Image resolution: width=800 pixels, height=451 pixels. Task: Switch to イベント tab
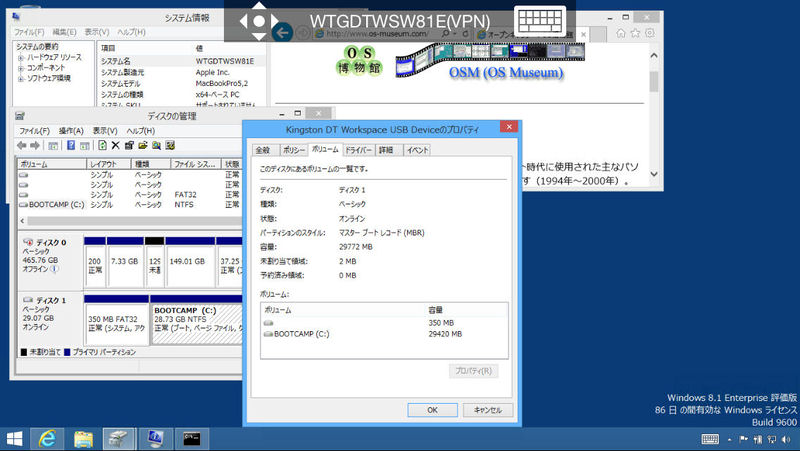coord(417,150)
